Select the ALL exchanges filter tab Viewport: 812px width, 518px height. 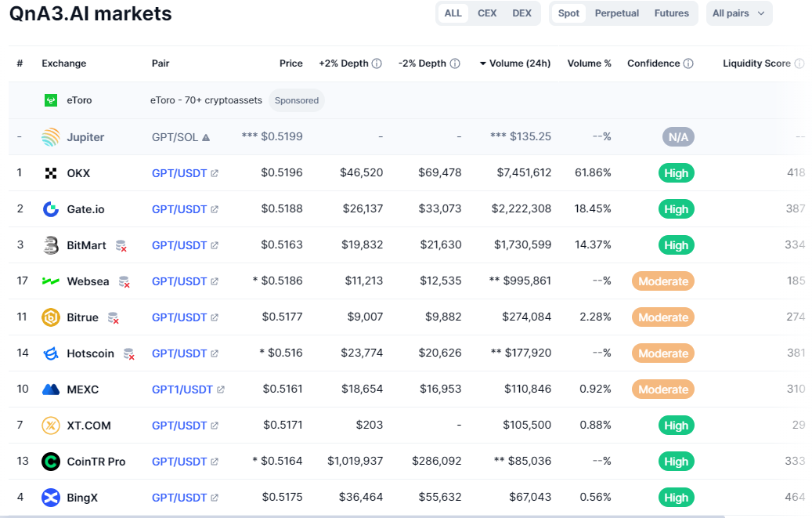[453, 13]
